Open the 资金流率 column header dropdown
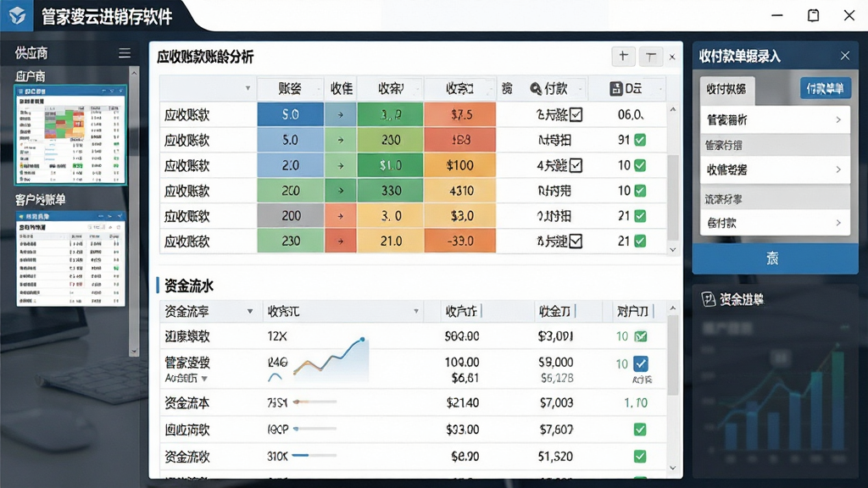 (250, 312)
